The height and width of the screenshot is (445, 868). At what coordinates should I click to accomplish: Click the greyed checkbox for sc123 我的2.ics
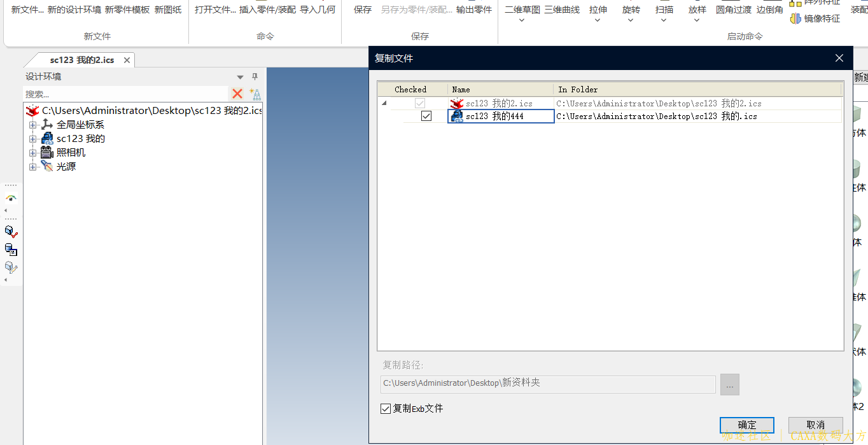click(x=420, y=103)
